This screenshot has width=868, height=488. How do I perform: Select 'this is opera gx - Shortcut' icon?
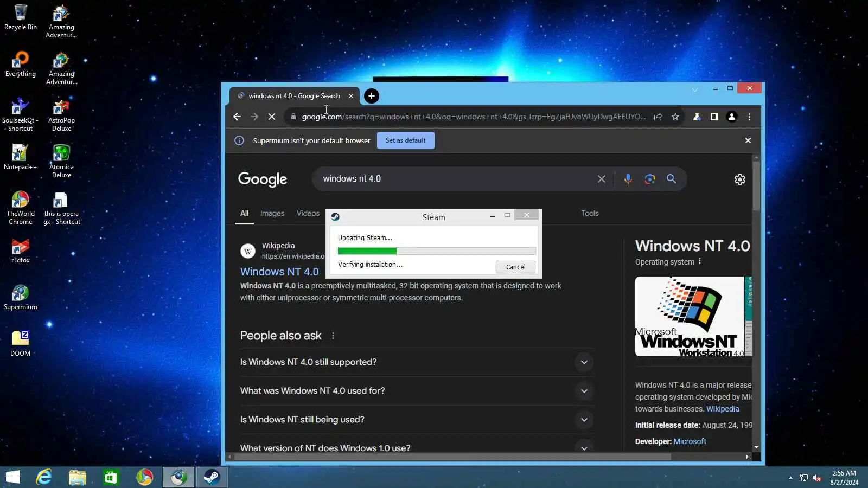pyautogui.click(x=61, y=208)
